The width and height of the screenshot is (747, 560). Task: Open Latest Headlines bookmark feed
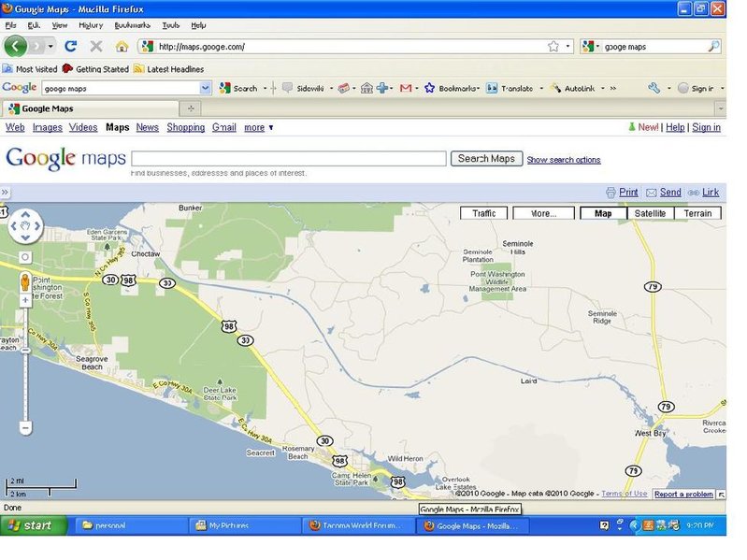point(169,69)
